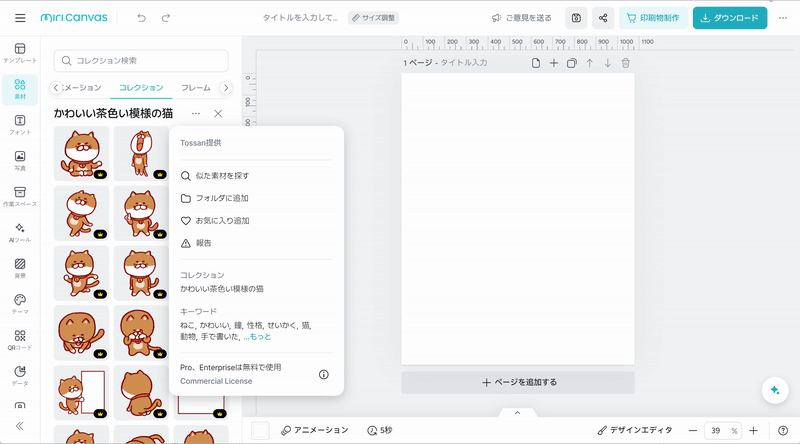This screenshot has height=444, width=800.
Task: Open the デザインエディタ option
Action: click(x=635, y=431)
